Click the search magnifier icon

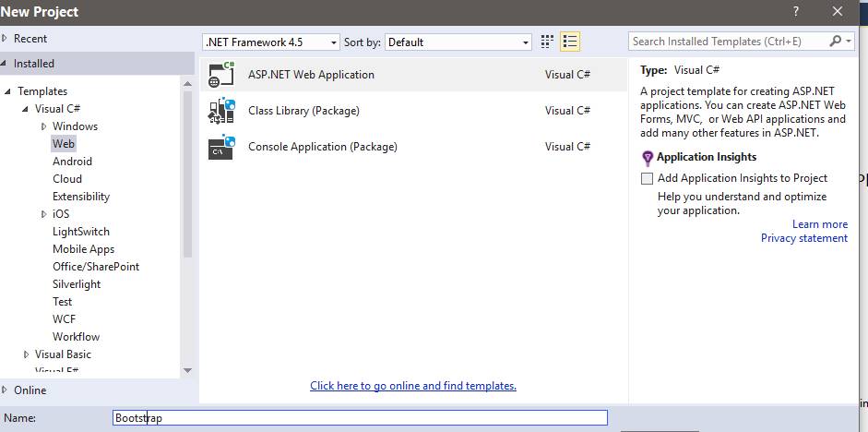[x=836, y=42]
